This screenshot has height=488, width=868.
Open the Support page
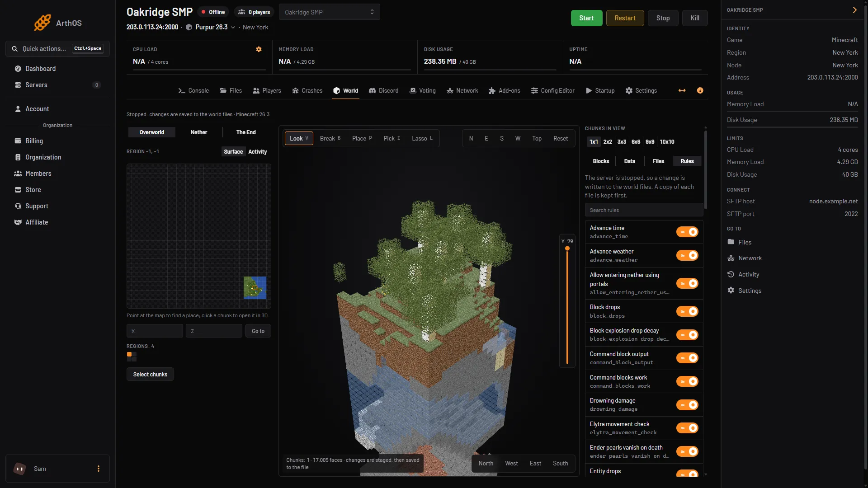pyautogui.click(x=57, y=206)
